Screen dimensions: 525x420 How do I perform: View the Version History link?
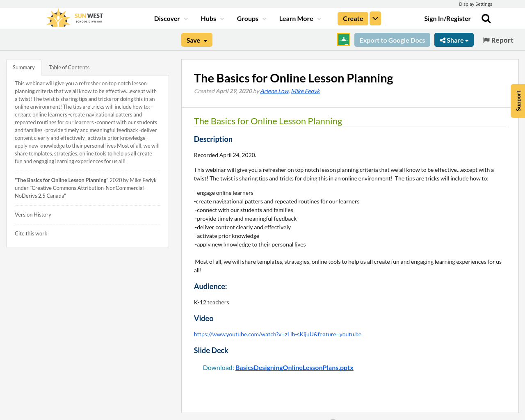pyautogui.click(x=33, y=214)
